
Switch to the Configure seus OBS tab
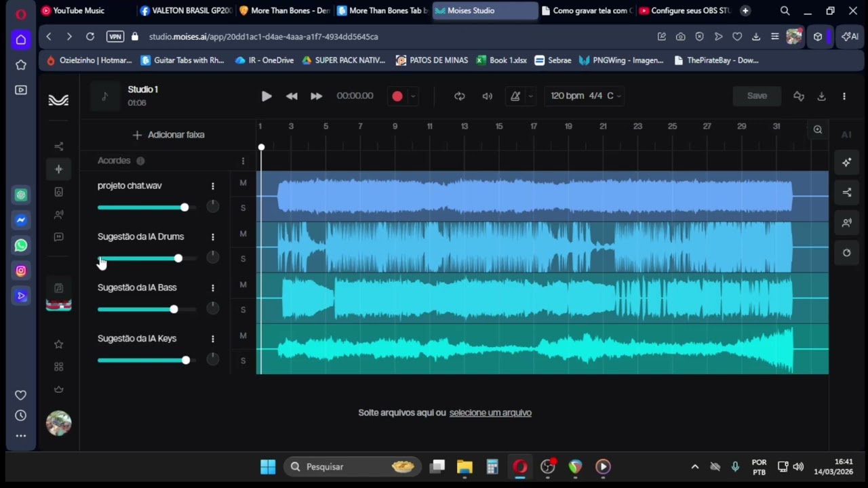coord(685,11)
